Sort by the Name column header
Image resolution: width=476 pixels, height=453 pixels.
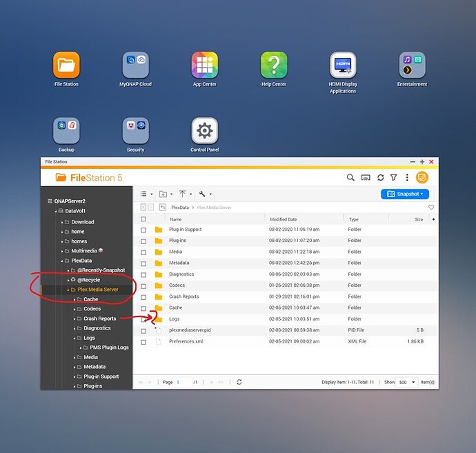point(176,219)
